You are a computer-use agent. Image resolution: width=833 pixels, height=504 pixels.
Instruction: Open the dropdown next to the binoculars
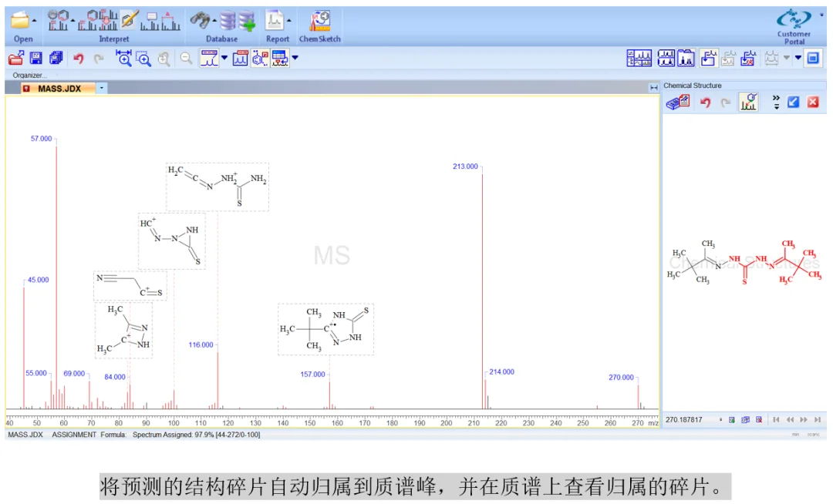point(214,21)
